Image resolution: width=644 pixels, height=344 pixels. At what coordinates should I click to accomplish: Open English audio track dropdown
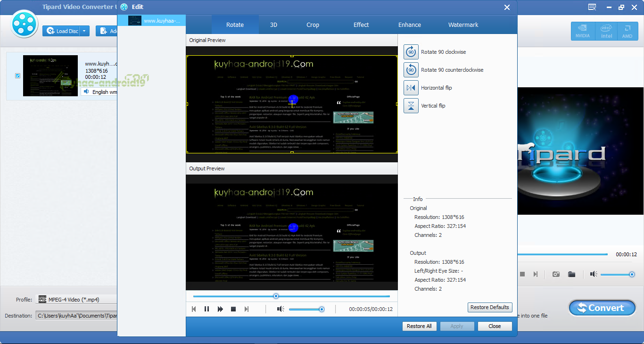(x=99, y=92)
